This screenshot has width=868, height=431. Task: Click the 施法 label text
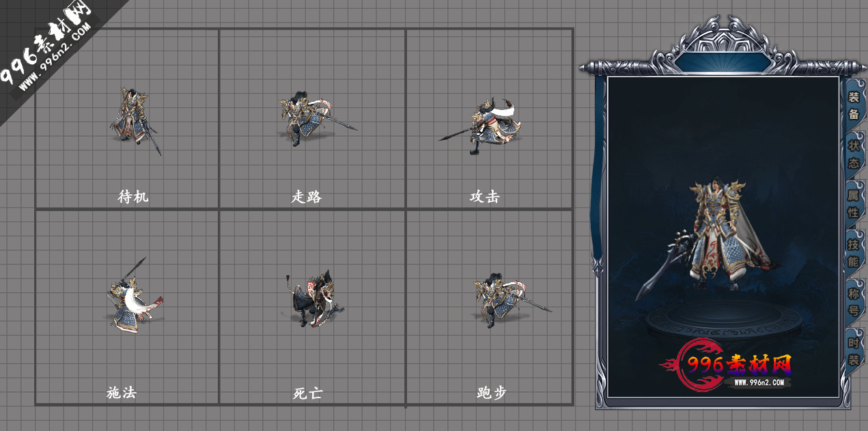point(122,393)
